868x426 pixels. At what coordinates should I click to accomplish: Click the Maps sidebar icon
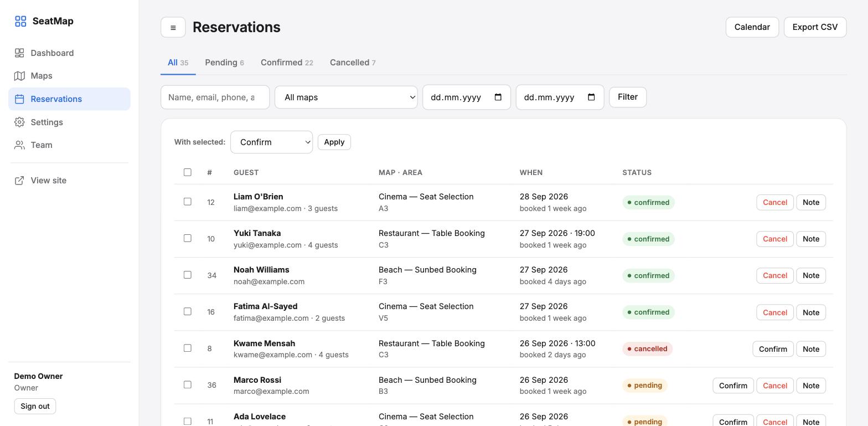point(19,76)
